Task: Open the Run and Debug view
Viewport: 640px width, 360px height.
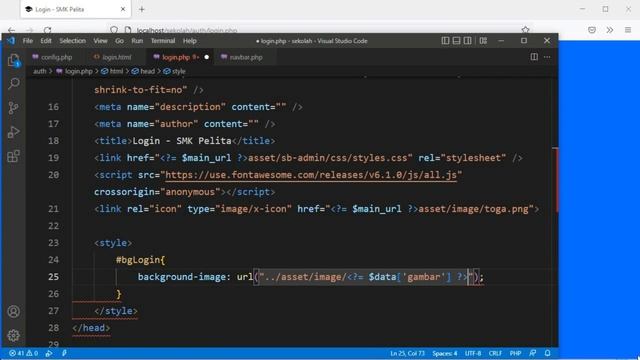Action: (13, 132)
